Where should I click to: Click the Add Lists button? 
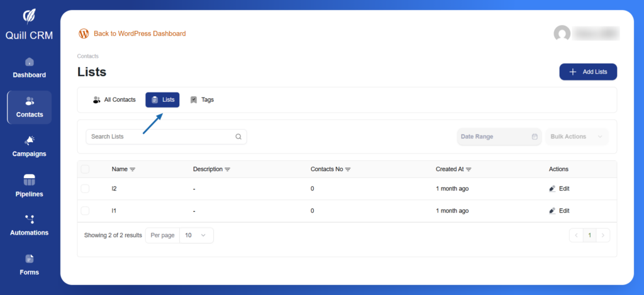coord(588,72)
